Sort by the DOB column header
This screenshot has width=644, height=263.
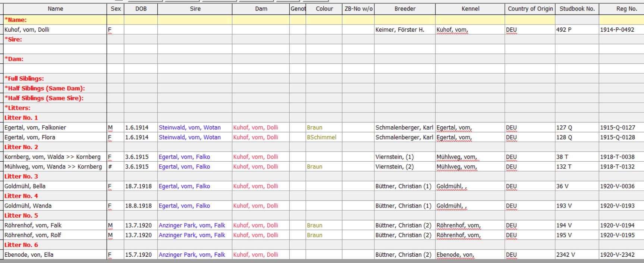141,9
